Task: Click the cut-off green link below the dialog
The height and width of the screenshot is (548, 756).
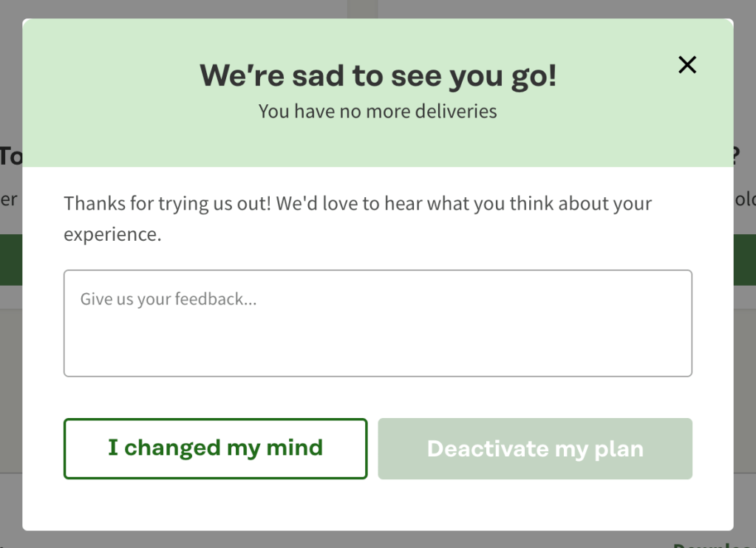Action: pyautogui.click(x=713, y=545)
